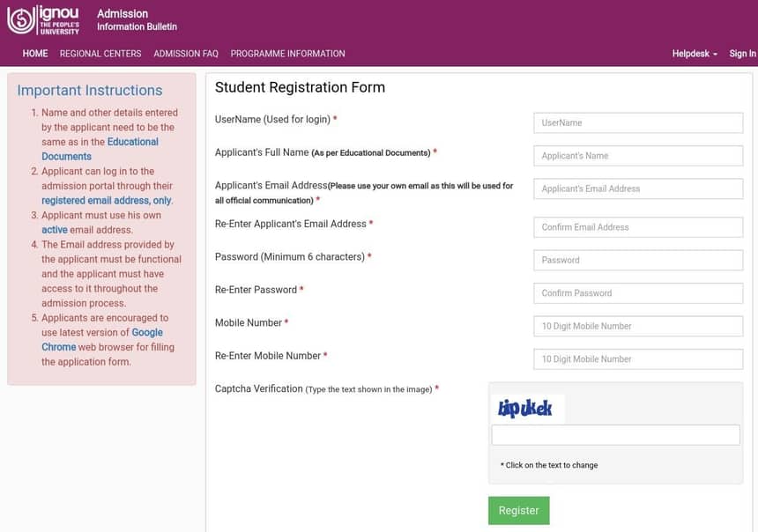Select the Applicant's Email Address field
The image size is (758, 532).
pyautogui.click(x=638, y=189)
